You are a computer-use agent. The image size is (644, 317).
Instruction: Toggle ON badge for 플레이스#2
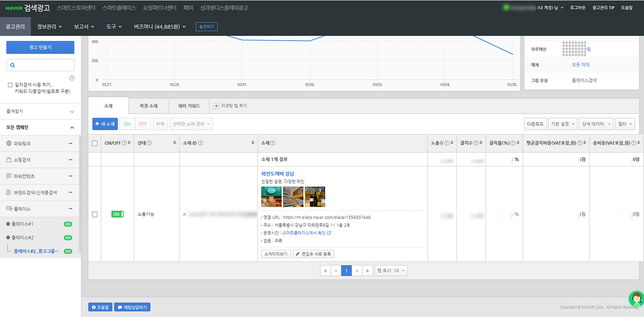(68, 238)
